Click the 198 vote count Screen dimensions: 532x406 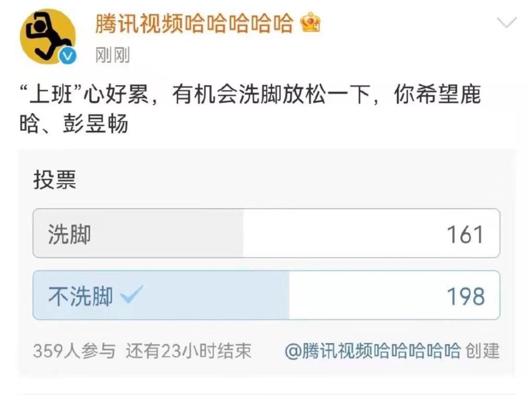tap(465, 296)
